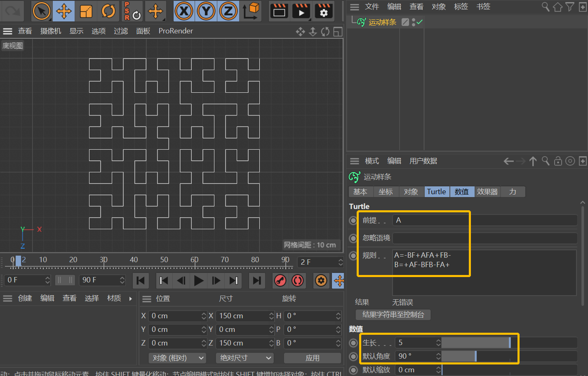Click the 规则 text input field
Viewport: 588px width, 376px height.
click(x=484, y=272)
